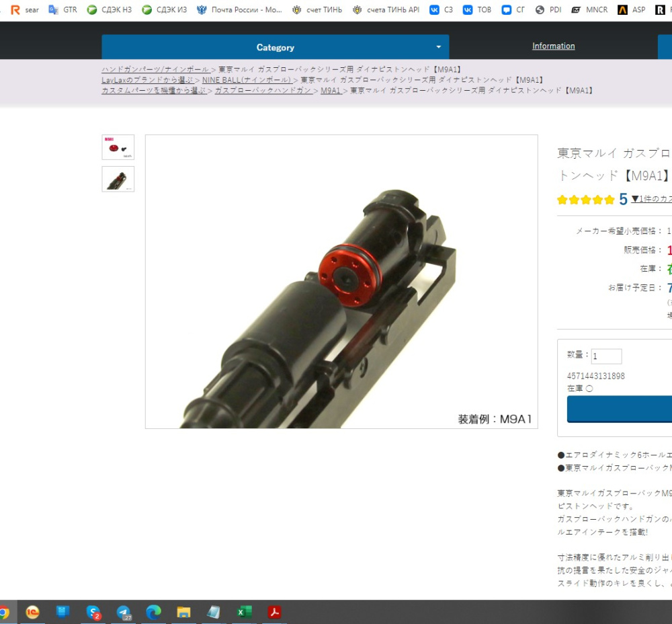672x624 pixels.
Task: Open File Explorer from the taskbar
Action: [x=183, y=612]
